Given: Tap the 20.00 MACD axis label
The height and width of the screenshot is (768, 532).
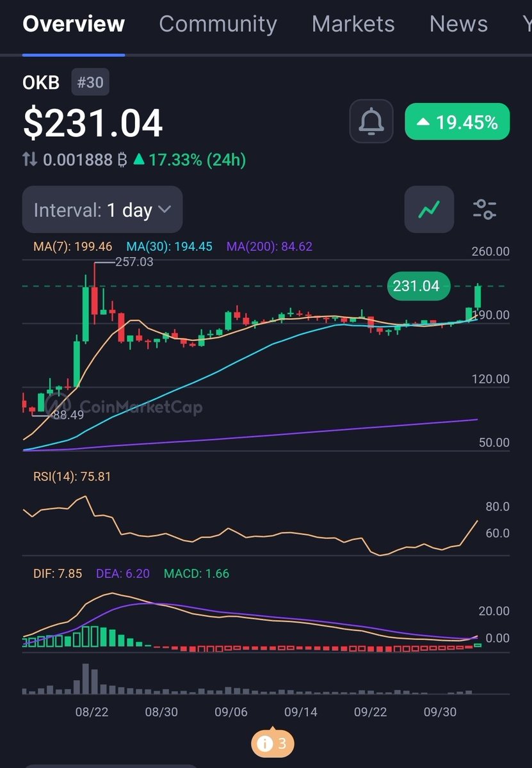Looking at the screenshot, I should (x=494, y=611).
